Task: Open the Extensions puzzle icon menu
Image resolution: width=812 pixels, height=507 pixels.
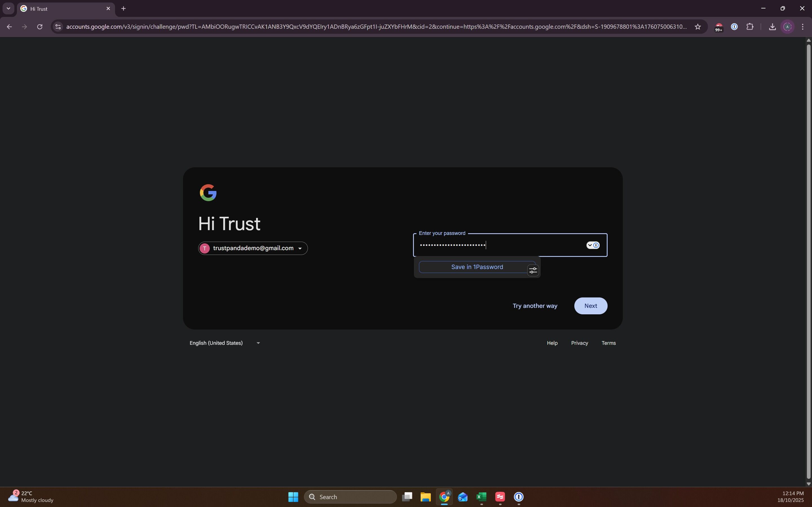Action: (x=750, y=27)
